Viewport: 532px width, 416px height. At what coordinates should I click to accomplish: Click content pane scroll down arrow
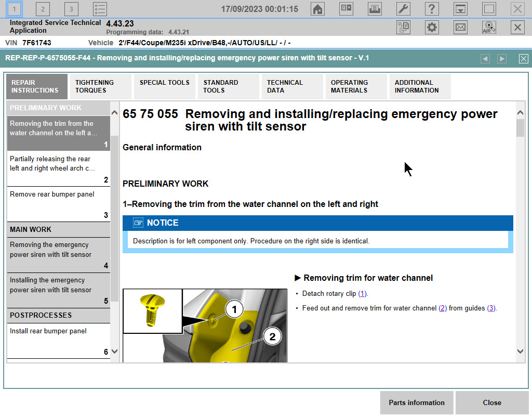tap(520, 351)
